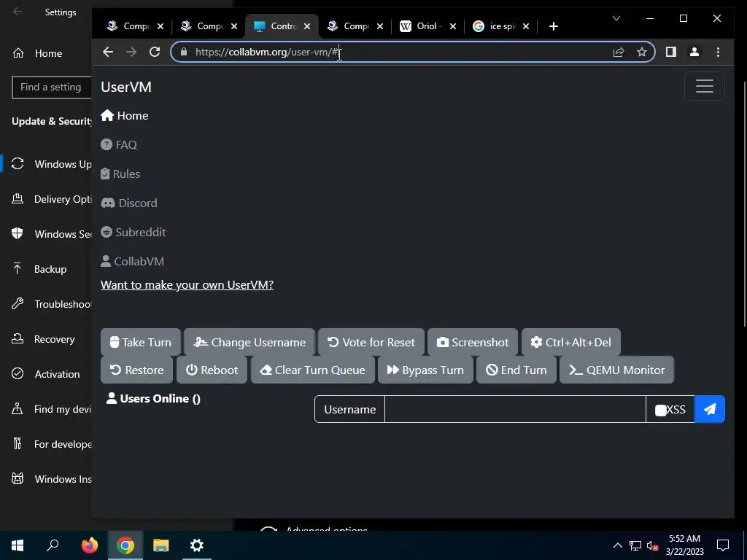The width and height of the screenshot is (747, 560).
Task: Bookmark this page with the star icon
Action: coord(642,52)
